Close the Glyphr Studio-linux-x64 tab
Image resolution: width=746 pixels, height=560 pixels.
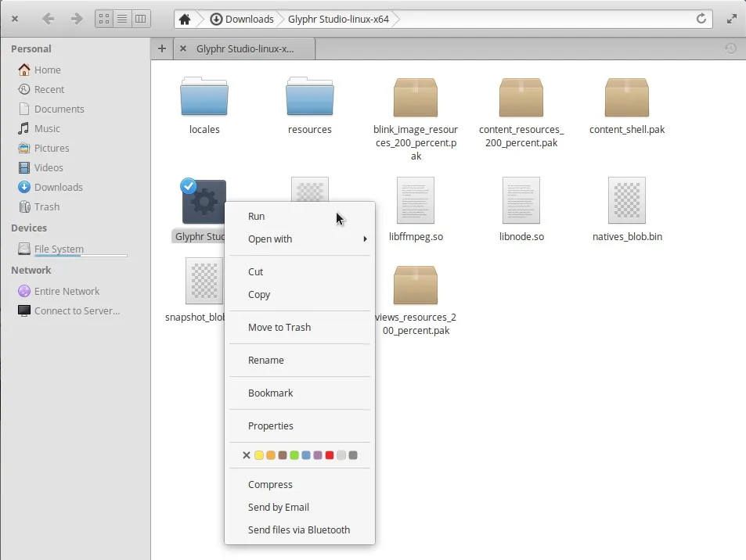183,48
